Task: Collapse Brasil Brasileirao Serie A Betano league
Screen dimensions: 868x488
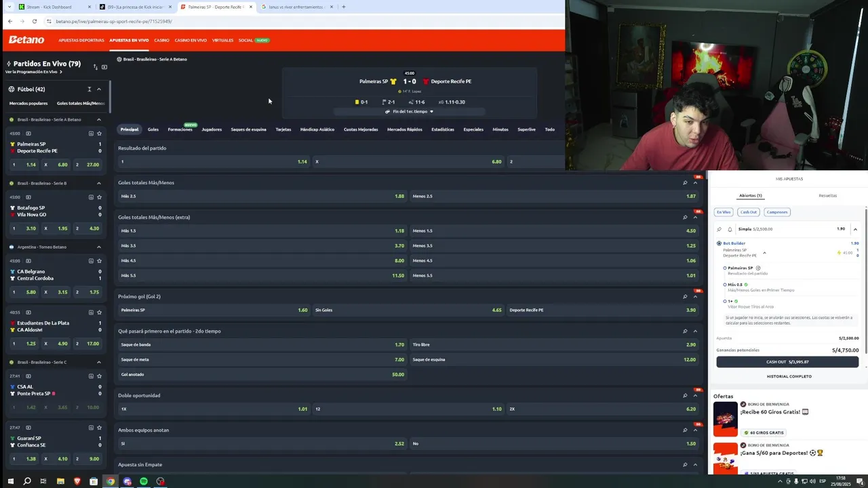Action: point(98,119)
